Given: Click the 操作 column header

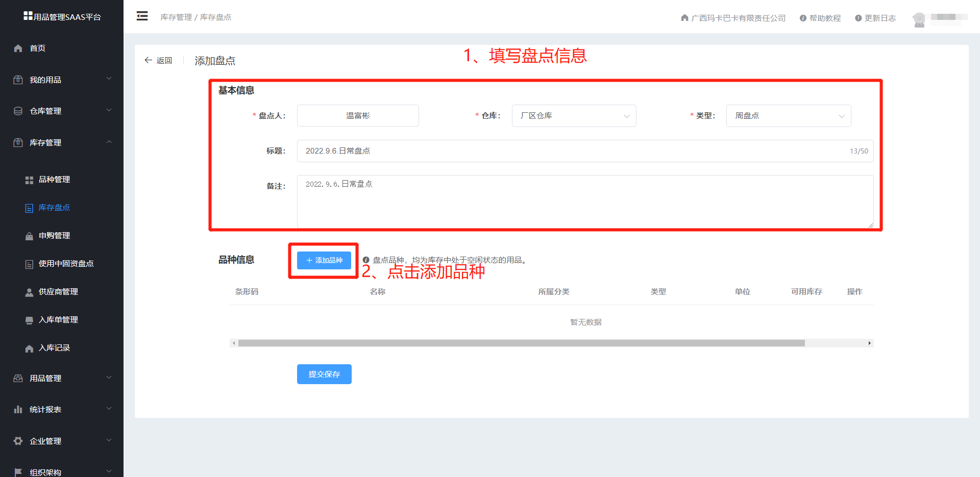Looking at the screenshot, I should click(855, 292).
